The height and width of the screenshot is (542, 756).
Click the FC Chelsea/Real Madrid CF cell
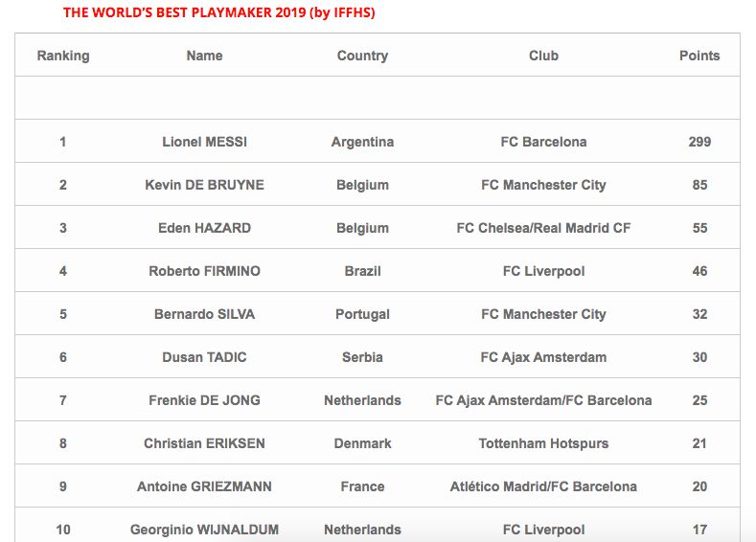pyautogui.click(x=543, y=228)
